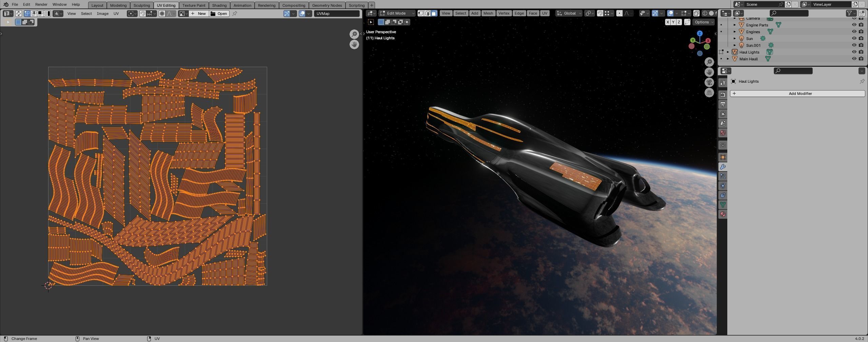
Task: Click Add Modifier button
Action: point(797,94)
